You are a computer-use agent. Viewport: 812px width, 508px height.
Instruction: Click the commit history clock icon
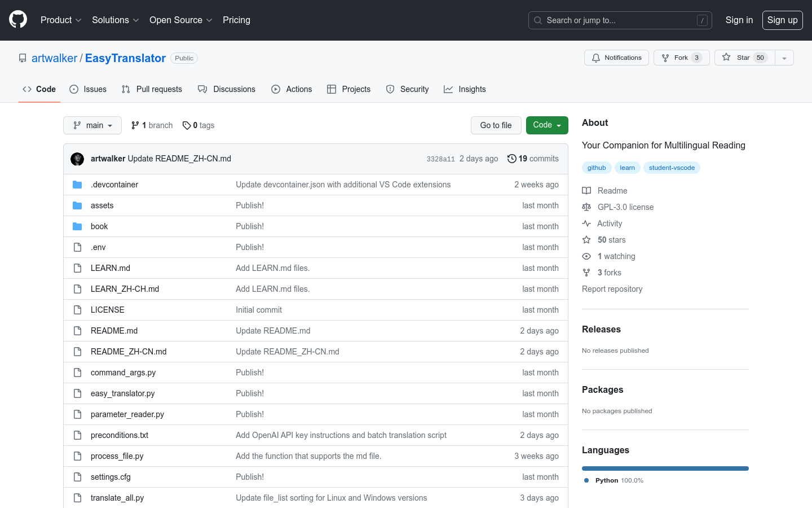pos(511,159)
